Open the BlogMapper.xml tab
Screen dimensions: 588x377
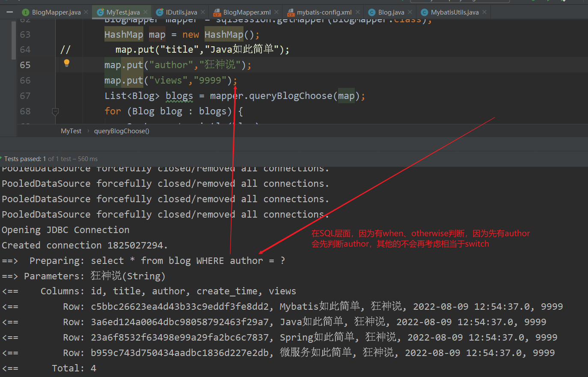[247, 12]
